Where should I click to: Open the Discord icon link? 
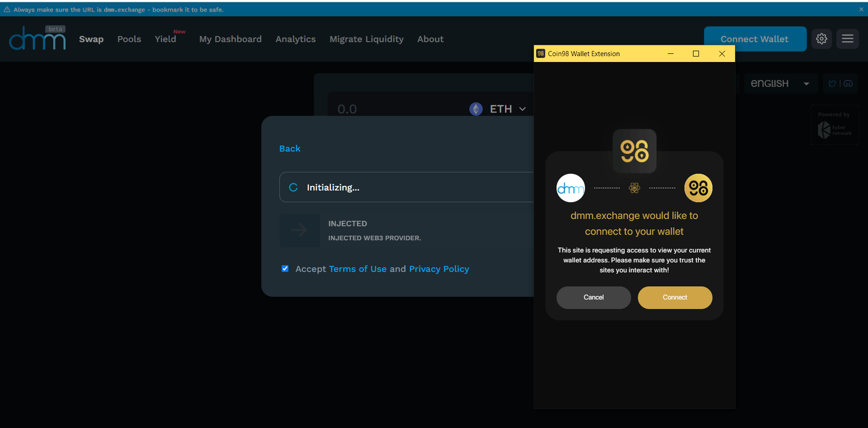(x=848, y=83)
